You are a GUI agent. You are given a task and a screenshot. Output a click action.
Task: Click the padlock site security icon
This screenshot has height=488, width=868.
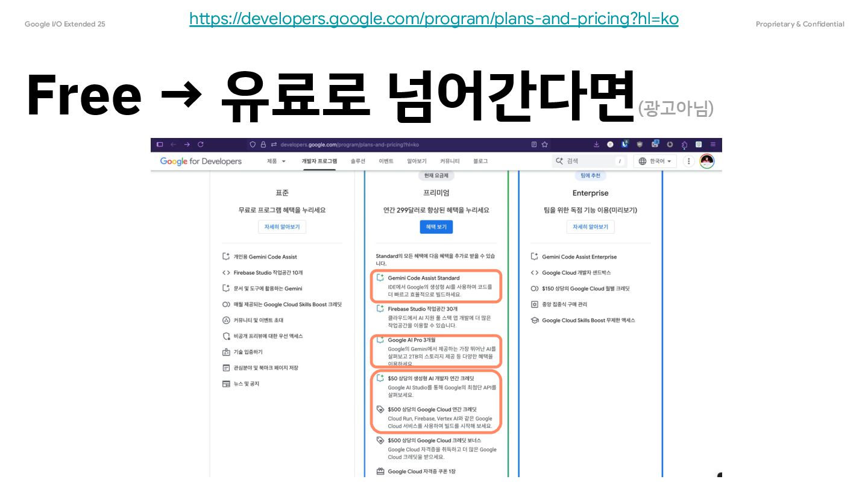[x=263, y=145]
